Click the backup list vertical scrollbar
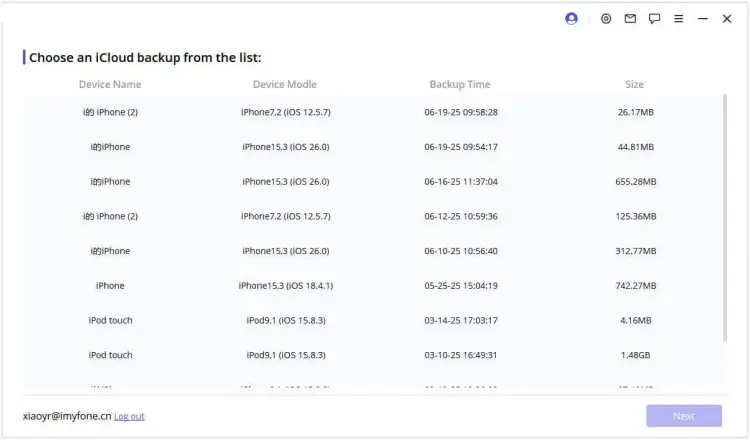The width and height of the screenshot is (750, 440). coord(725,218)
